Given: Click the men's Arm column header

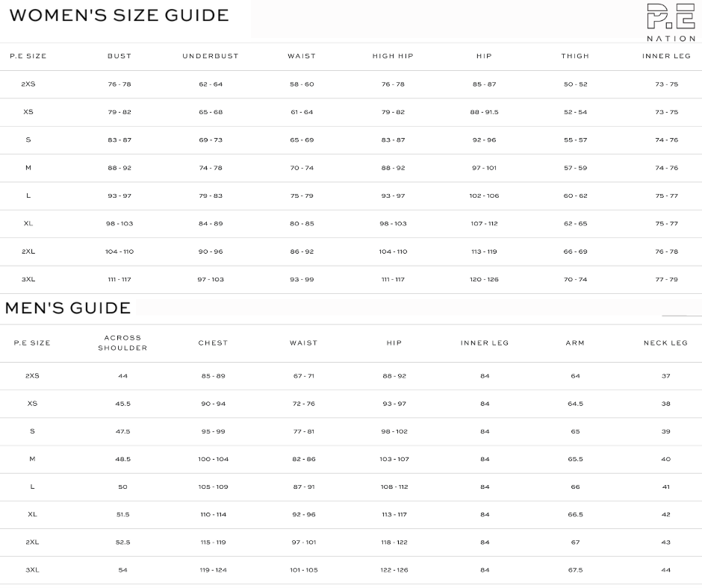Looking at the screenshot, I should 575,343.
